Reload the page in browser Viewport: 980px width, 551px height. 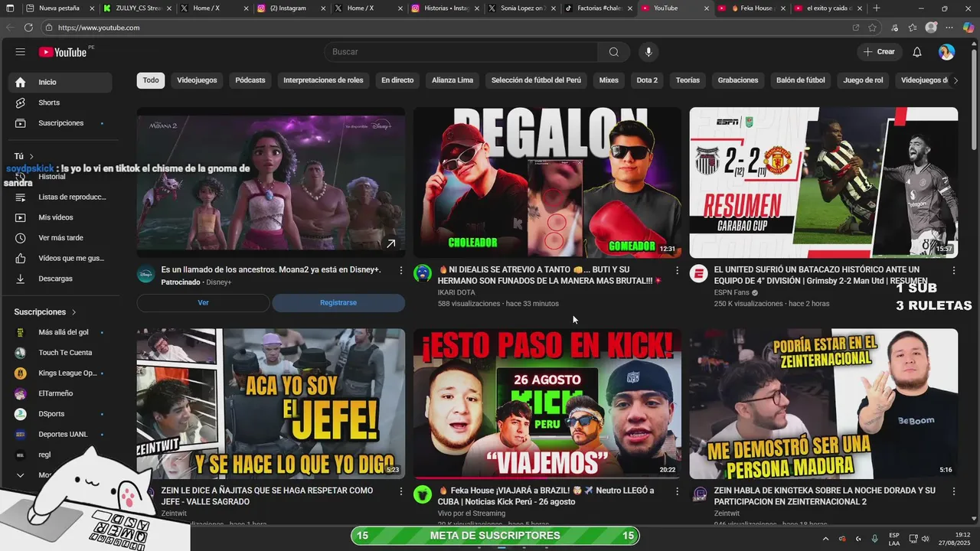(x=28, y=28)
